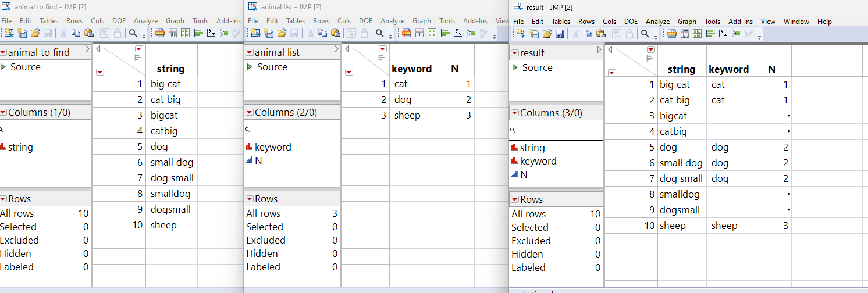Open Columns (3/0) red triangle menu
This screenshot has height=293, width=868.
[514, 113]
